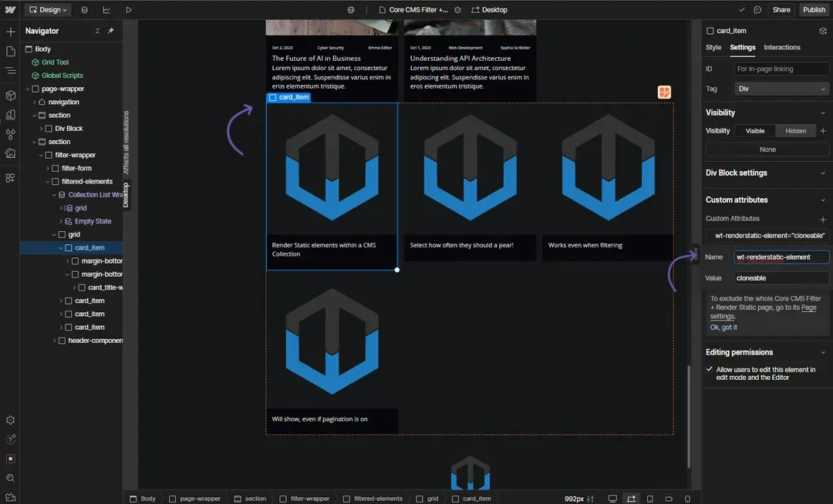Collapse the Div Block settings section
833x504 pixels.
[x=823, y=173]
